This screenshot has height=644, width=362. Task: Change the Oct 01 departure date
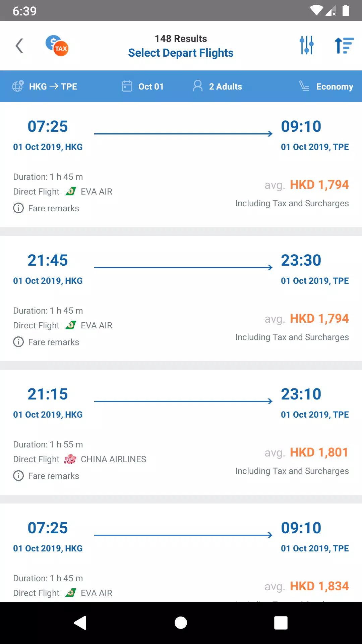point(143,87)
